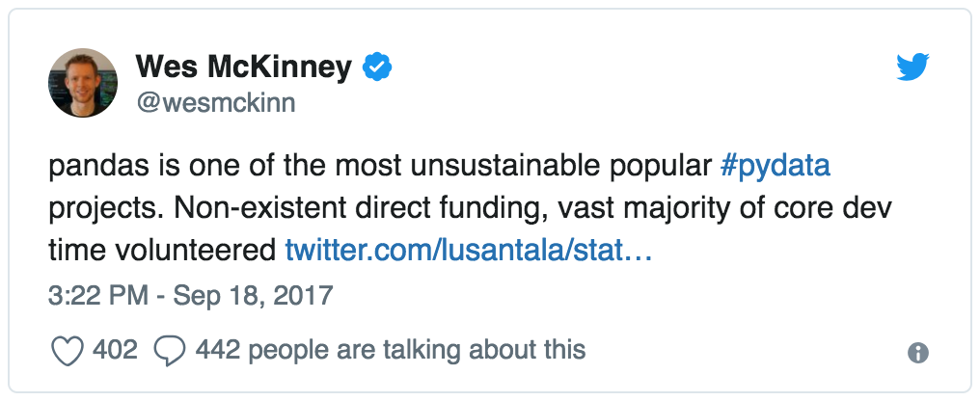Screen dimensions: 980x401
Task: Click the Twitter bird logo
Action: coord(912,67)
